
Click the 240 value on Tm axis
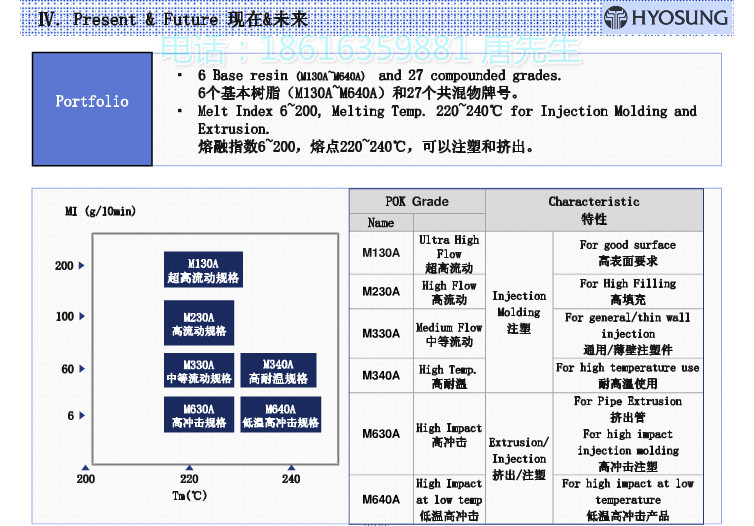coord(291,479)
